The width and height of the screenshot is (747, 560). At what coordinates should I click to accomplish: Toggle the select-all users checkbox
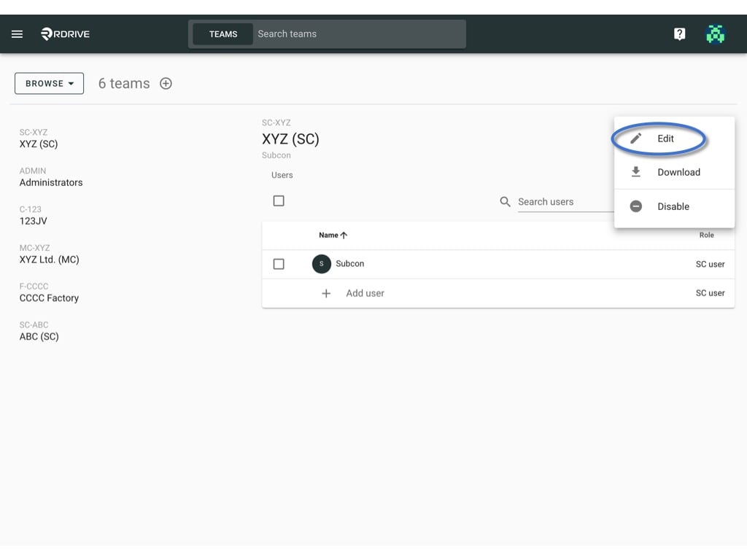[279, 201]
